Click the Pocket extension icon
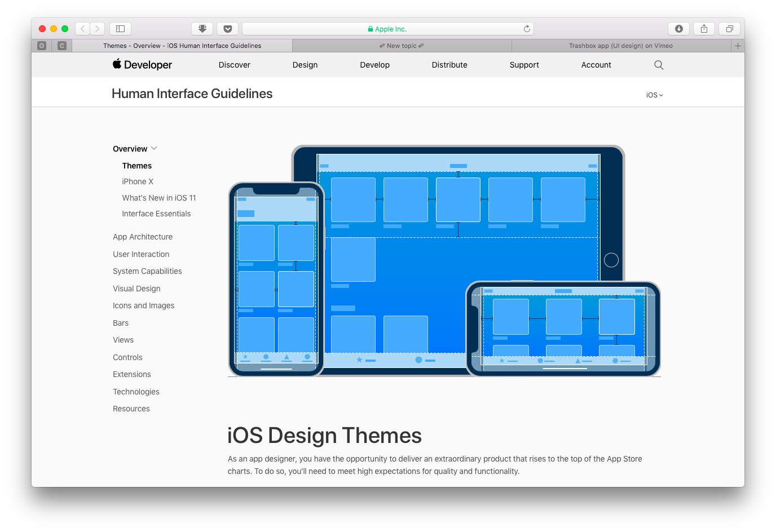The width and height of the screenshot is (776, 532). tap(227, 29)
